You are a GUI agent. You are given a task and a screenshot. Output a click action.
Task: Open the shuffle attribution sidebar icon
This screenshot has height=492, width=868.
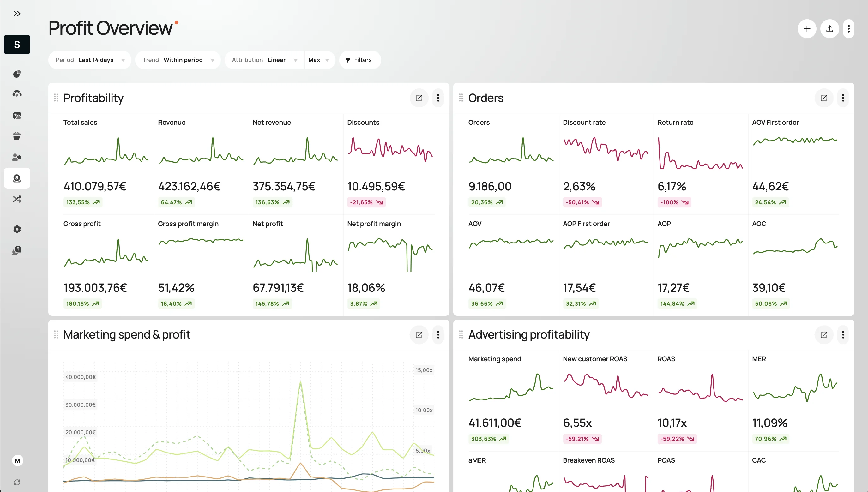pyautogui.click(x=17, y=199)
